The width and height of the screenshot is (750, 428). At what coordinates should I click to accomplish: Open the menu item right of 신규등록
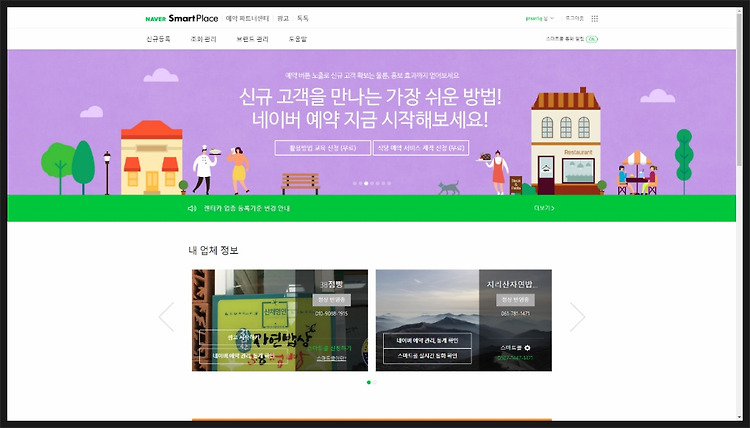tap(203, 39)
